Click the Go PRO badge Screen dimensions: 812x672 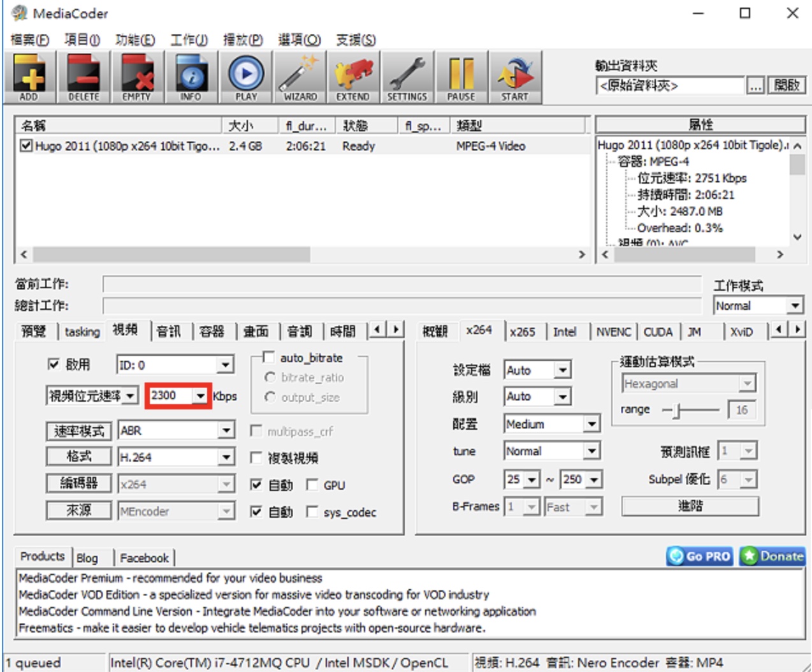[700, 556]
